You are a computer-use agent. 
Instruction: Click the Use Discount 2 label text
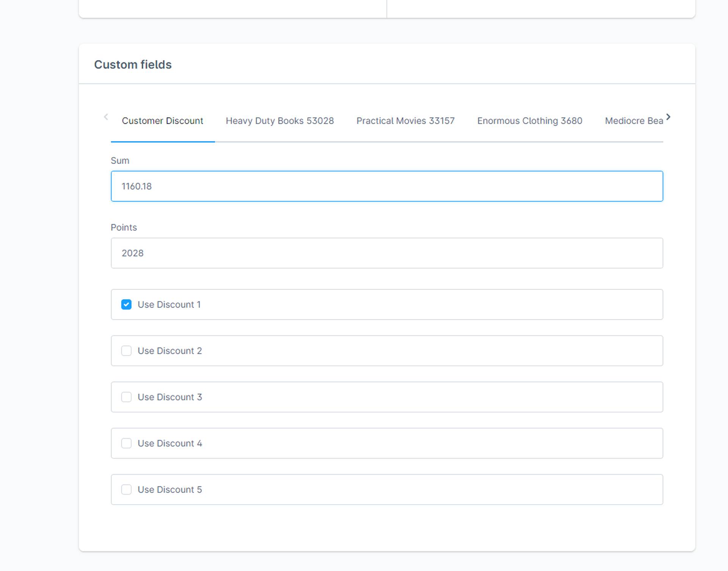(x=170, y=351)
